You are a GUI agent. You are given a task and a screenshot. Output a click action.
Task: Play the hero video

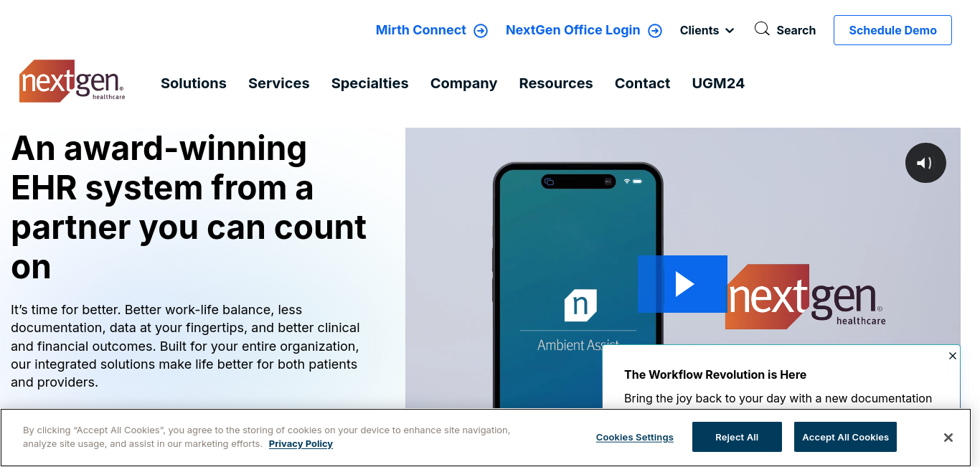point(682,284)
